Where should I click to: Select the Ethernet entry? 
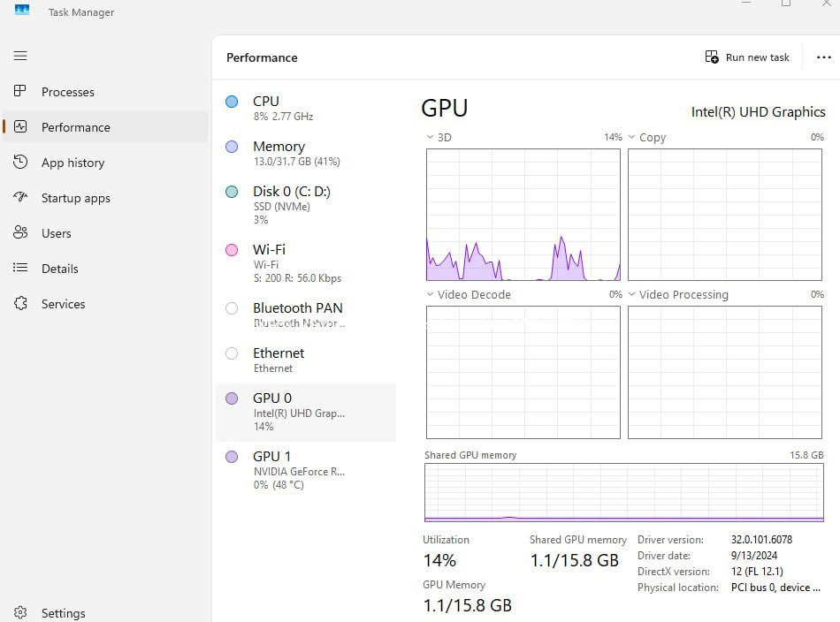(306, 360)
